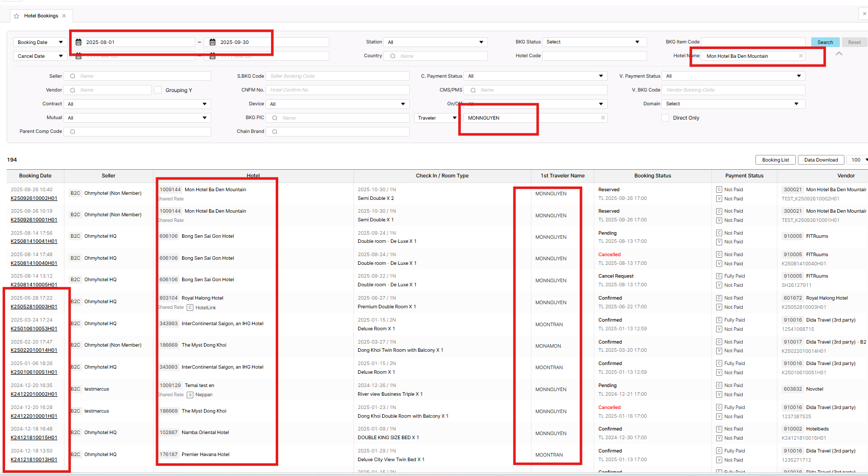Screen dimensions: 868x476
Task: Click the star icon on Hotel Bookings tab
Action: click(17, 16)
